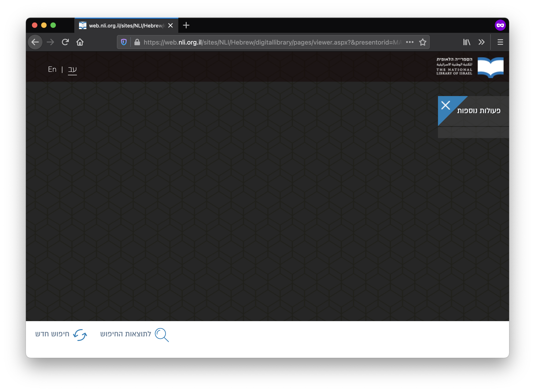The height and width of the screenshot is (392, 535).
Task: Select the עב Hebrew language option
Action: tap(71, 69)
